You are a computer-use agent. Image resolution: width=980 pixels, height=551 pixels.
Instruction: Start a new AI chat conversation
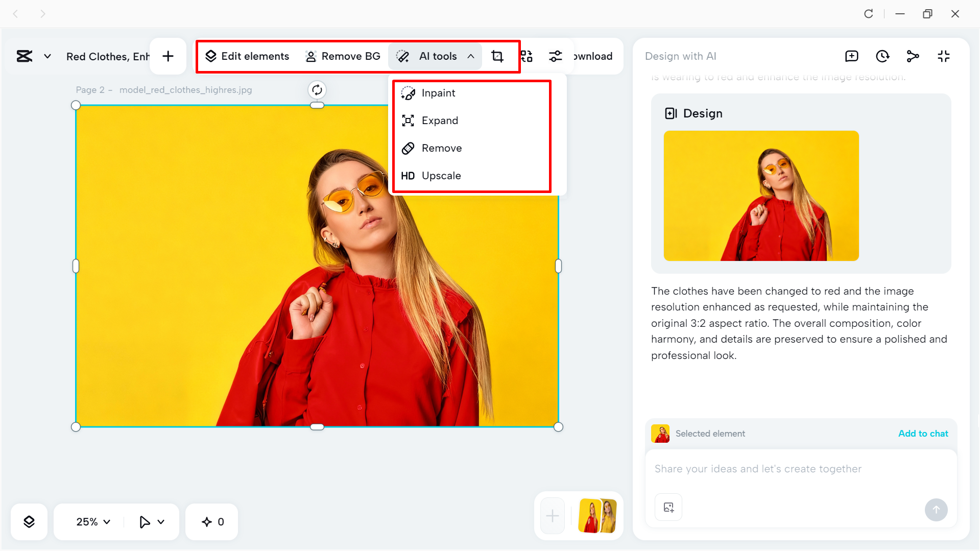(x=851, y=56)
